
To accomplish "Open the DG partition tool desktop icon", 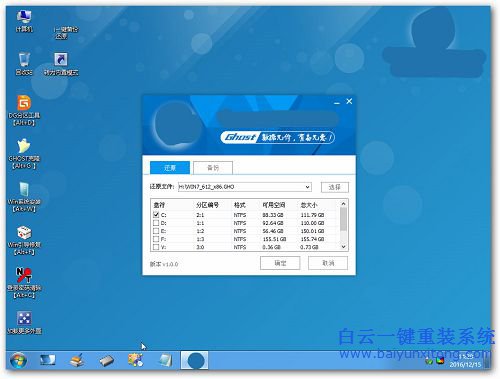I will pos(24,110).
